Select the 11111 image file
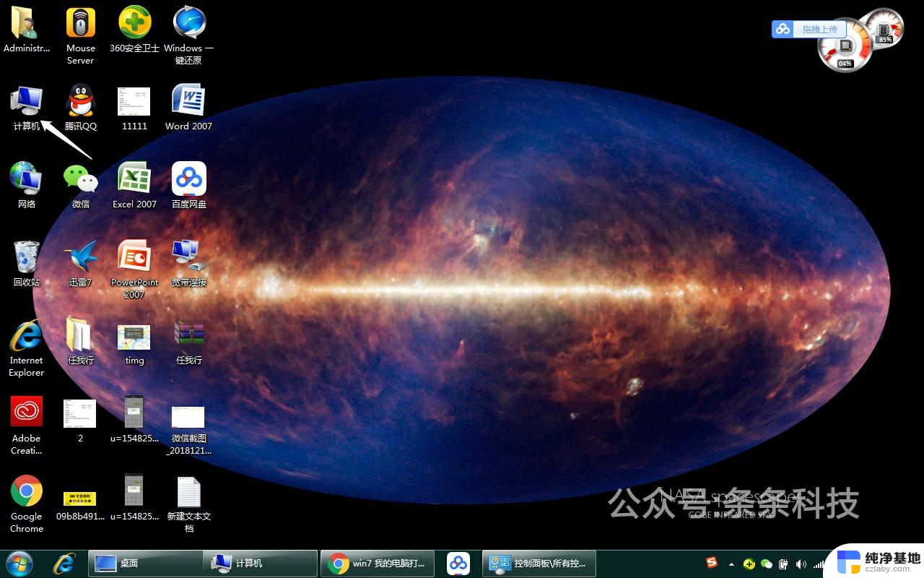 click(135, 108)
